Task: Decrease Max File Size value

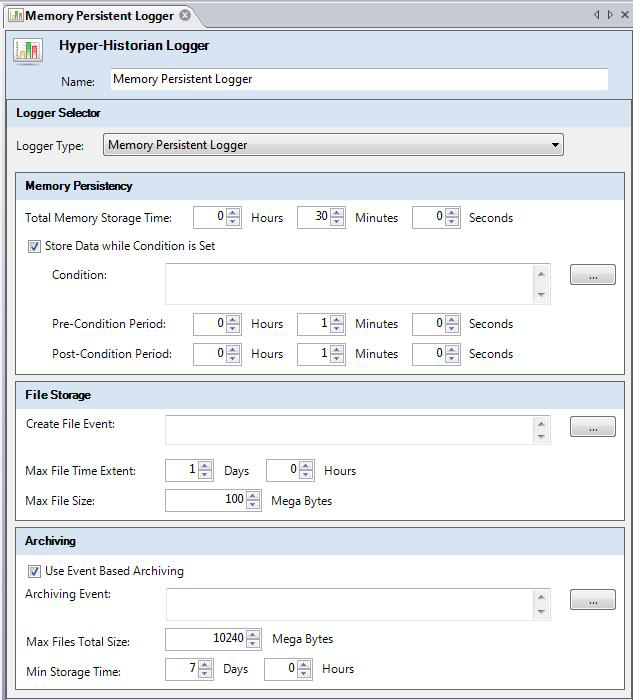Action: click(253, 505)
